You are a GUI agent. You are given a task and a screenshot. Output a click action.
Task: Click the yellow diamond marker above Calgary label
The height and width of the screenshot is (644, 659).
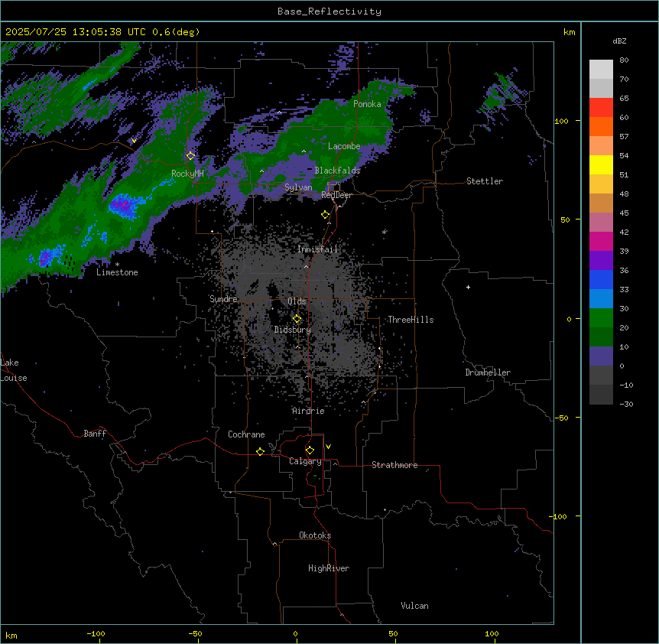pyautogui.click(x=310, y=450)
